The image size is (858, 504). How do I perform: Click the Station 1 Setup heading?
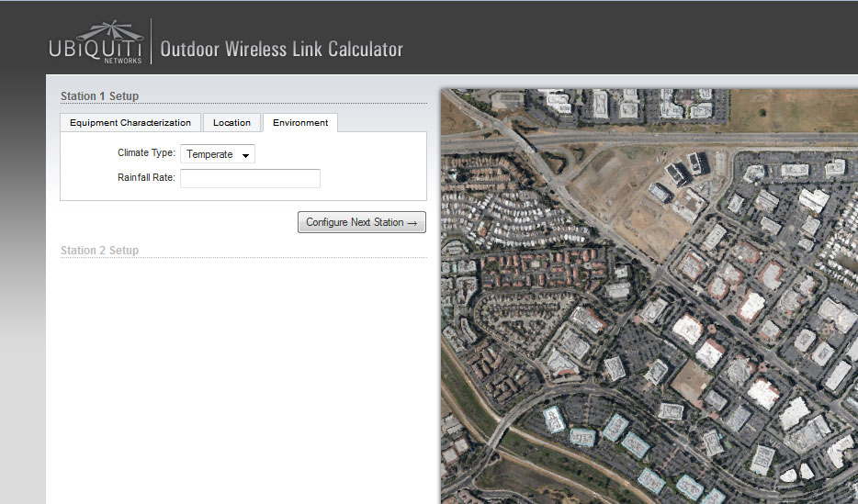[x=99, y=95]
